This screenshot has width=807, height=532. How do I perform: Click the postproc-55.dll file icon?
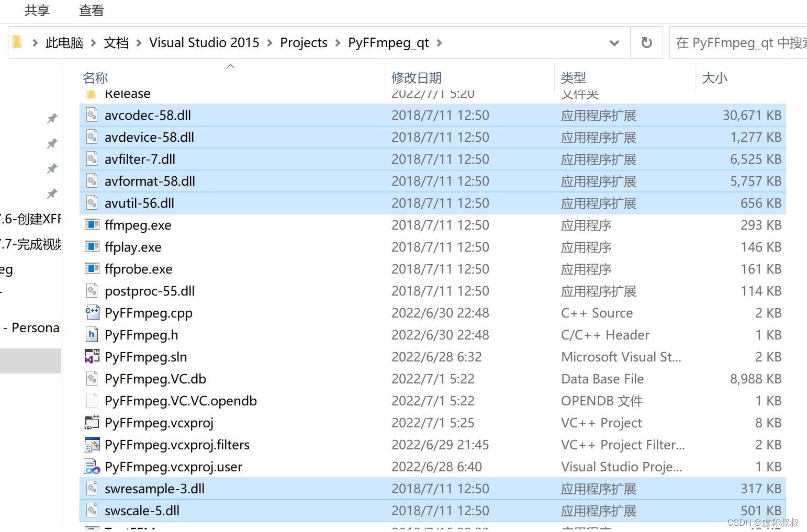point(92,291)
